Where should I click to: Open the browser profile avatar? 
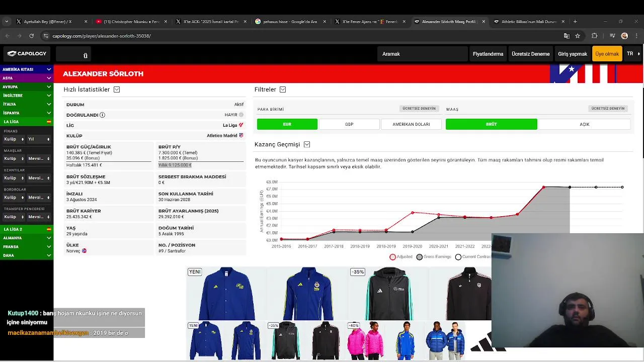(624, 36)
